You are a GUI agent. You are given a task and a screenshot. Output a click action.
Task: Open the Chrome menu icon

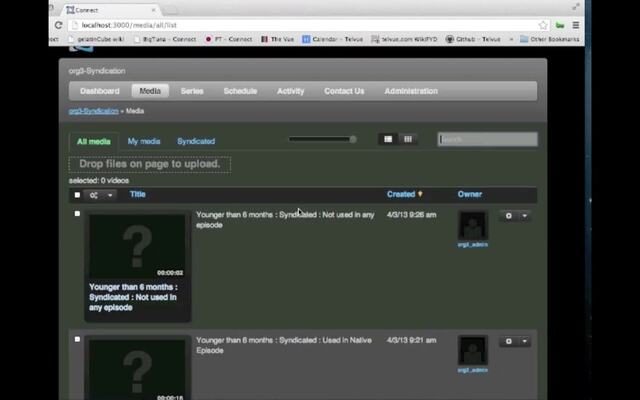[575, 25]
